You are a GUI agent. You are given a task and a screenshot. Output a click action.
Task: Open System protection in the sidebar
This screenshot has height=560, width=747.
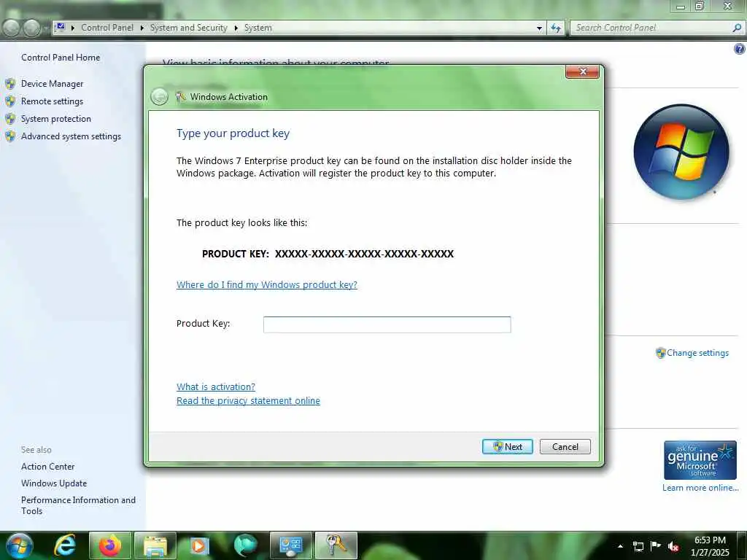tap(55, 119)
